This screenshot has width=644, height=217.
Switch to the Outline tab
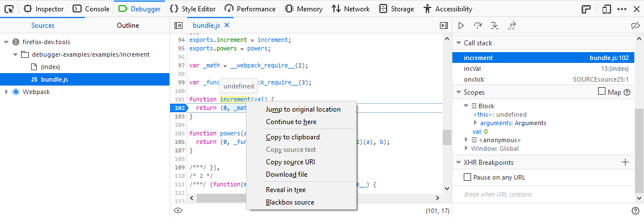pos(128,25)
